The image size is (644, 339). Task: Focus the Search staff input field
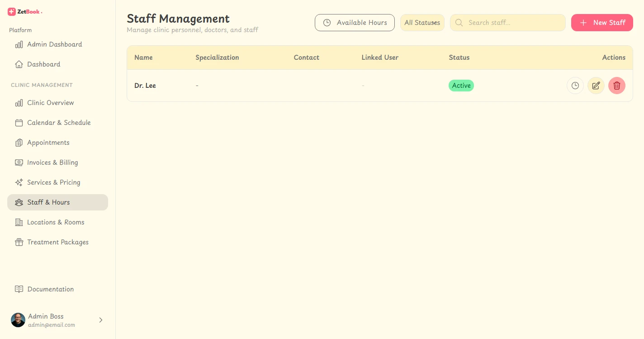pyautogui.click(x=507, y=23)
